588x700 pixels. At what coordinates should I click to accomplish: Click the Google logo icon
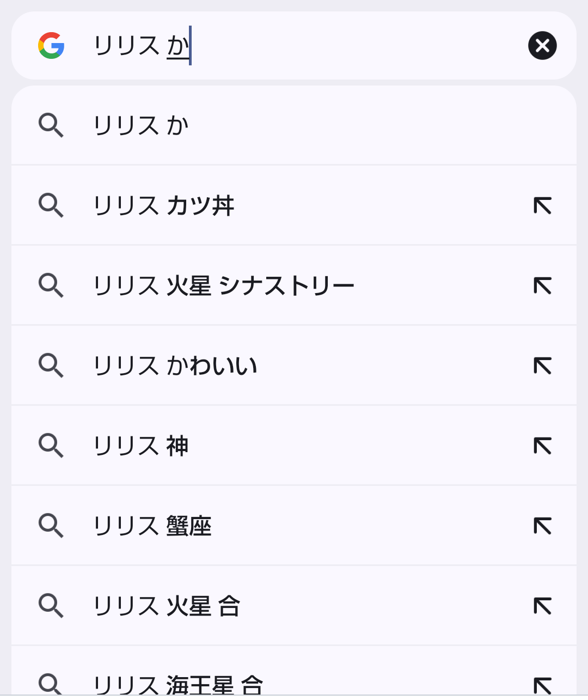coord(51,45)
